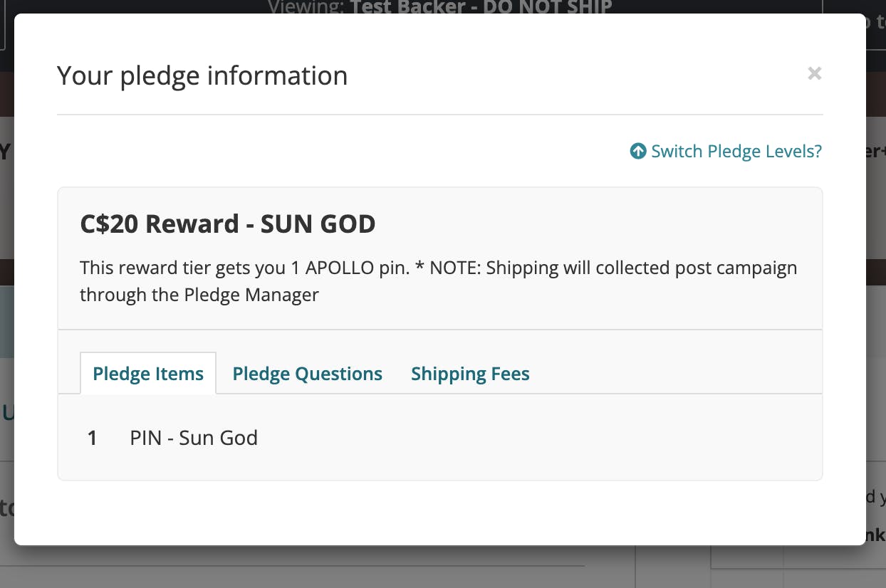Close the pledge information dialog
Screen dimensions: 886x588
coord(815,73)
